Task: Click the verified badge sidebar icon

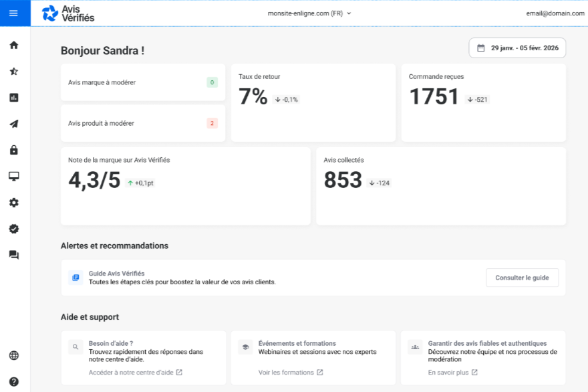Action: 13,229
